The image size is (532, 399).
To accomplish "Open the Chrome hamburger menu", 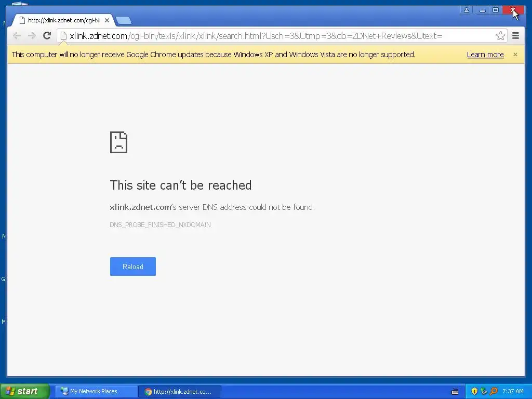I will click(x=515, y=36).
